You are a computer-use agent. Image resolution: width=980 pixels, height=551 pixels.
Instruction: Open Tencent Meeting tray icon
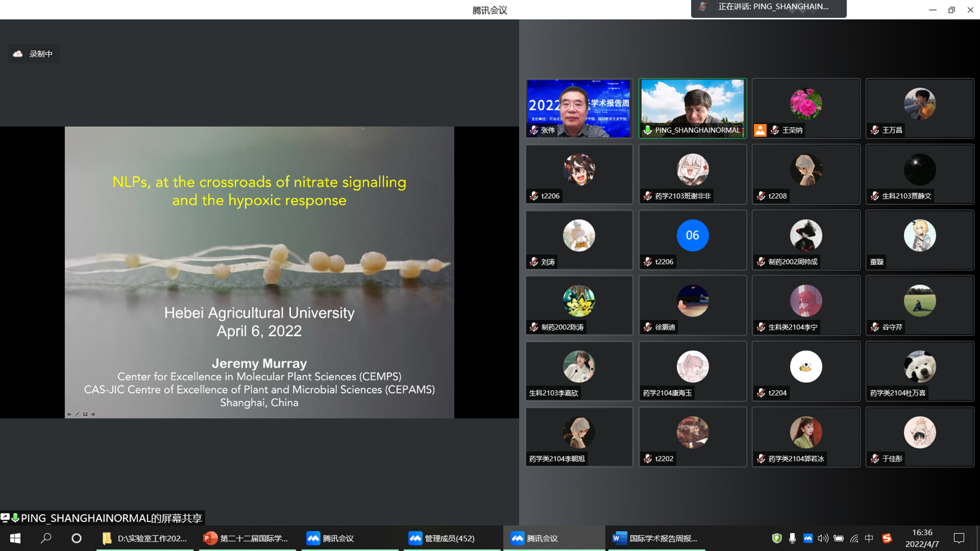807,538
